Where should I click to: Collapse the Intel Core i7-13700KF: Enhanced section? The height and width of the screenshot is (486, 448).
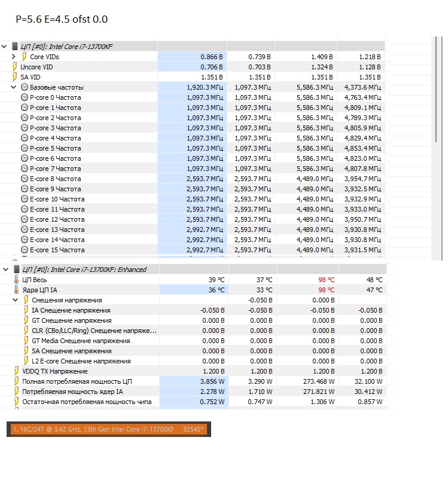click(x=5, y=270)
